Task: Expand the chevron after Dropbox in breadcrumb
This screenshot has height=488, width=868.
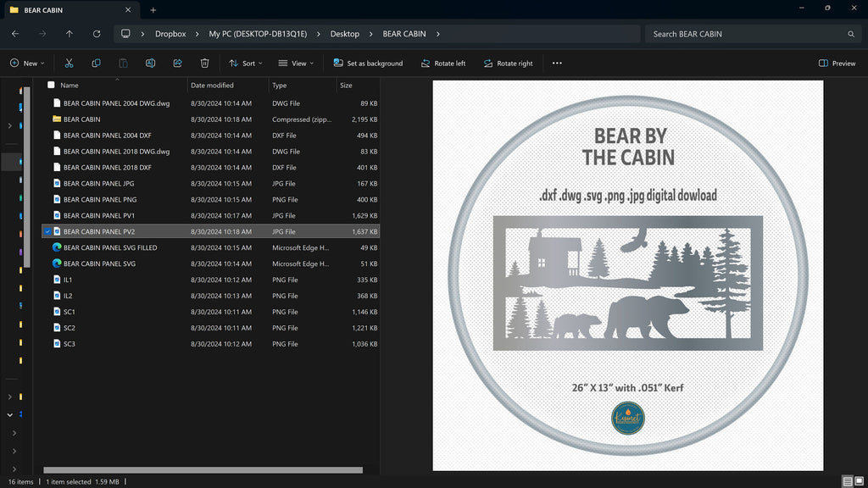Action: [x=197, y=34]
